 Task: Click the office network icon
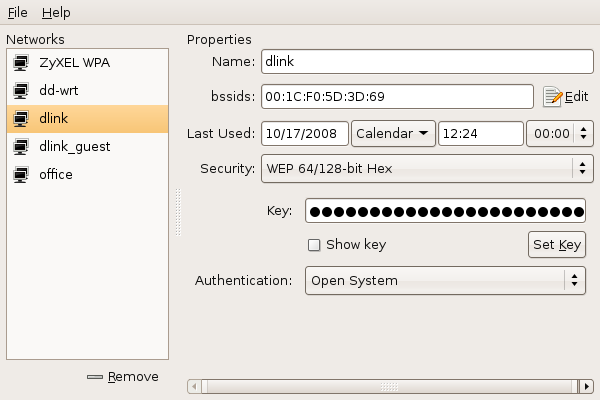[20, 175]
